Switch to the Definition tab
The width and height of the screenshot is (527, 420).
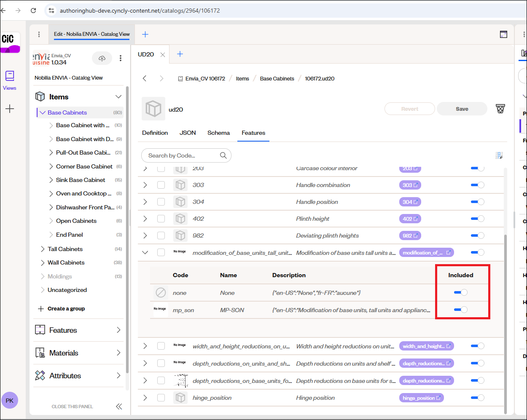click(x=155, y=133)
